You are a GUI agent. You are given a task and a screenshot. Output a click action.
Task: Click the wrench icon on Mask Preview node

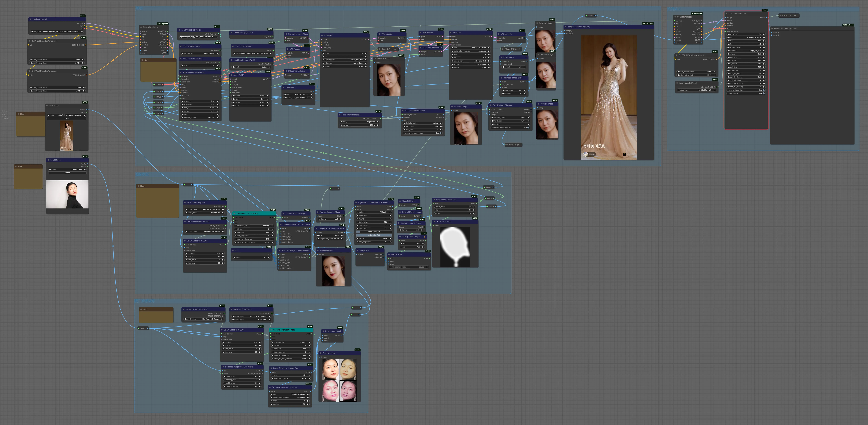(x=438, y=222)
